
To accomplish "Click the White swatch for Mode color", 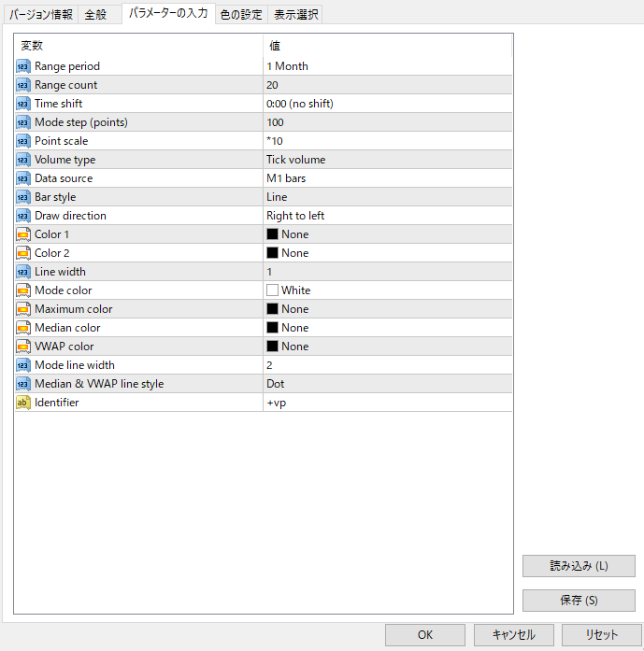I will (272, 290).
